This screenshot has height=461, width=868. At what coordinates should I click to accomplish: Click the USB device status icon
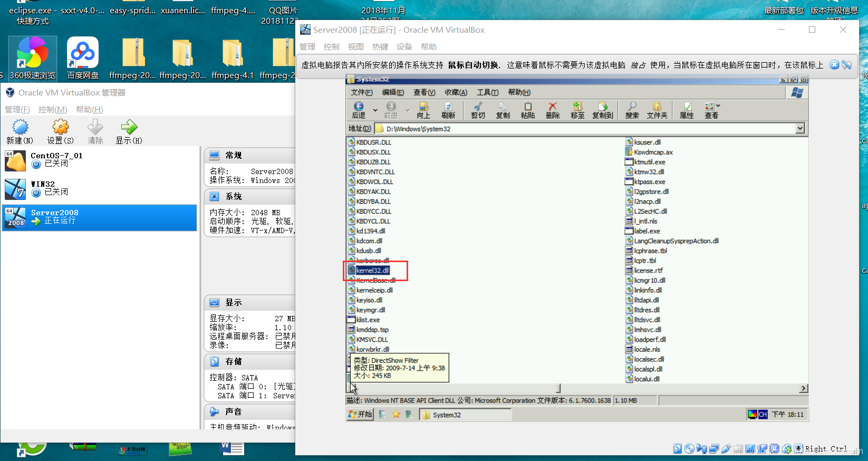726,449
